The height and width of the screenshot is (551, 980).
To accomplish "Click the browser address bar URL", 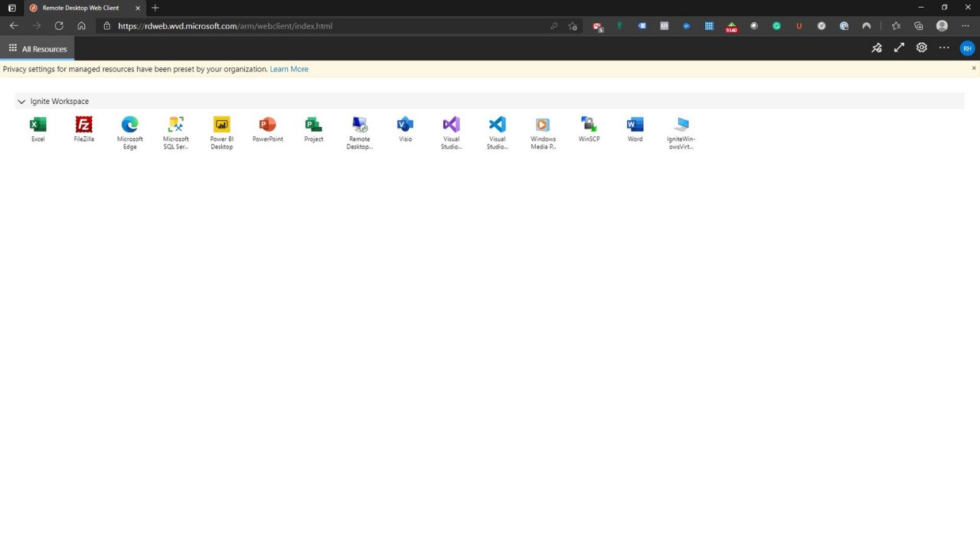I will (225, 26).
